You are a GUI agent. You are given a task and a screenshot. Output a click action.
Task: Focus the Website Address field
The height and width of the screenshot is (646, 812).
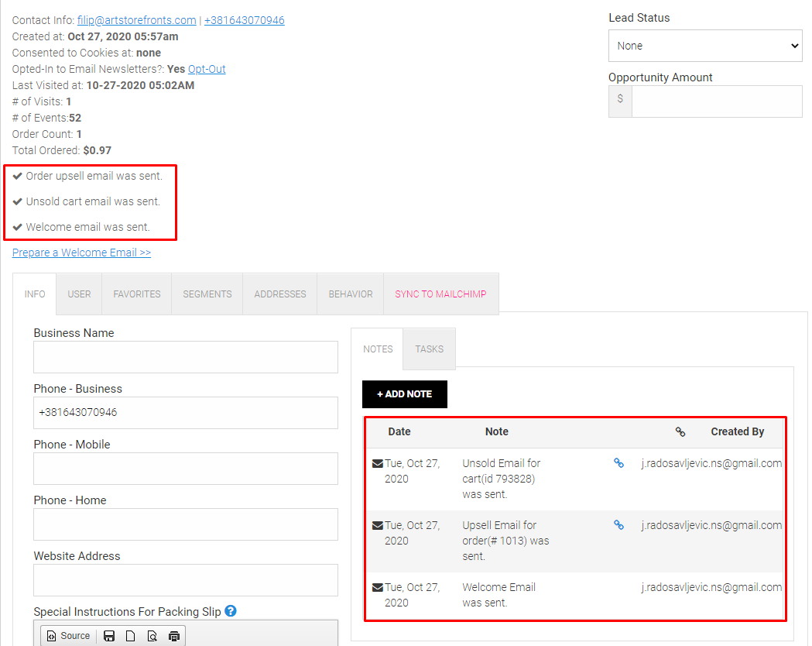click(186, 580)
